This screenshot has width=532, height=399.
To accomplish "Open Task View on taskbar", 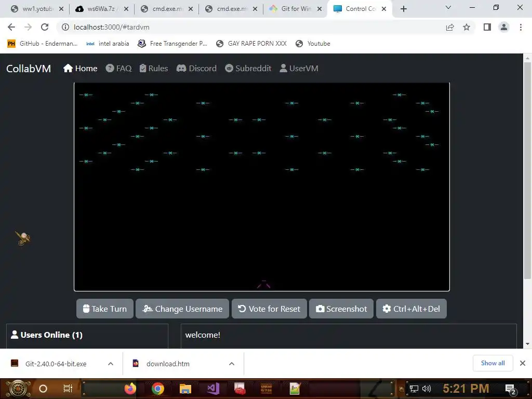I will (x=68, y=389).
